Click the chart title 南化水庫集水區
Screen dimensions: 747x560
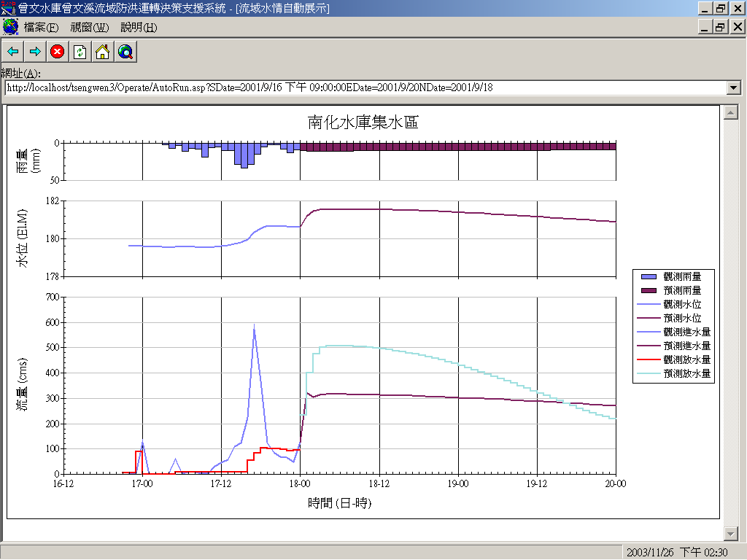click(x=363, y=122)
